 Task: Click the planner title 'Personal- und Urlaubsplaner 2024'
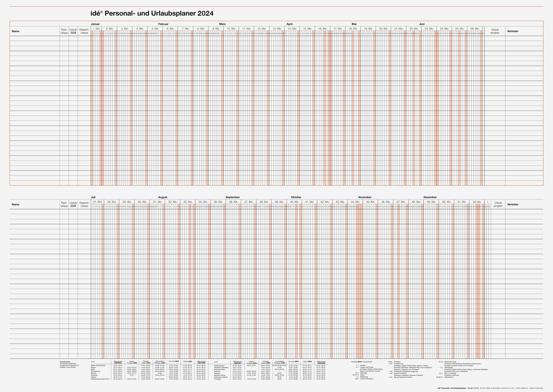152,13
